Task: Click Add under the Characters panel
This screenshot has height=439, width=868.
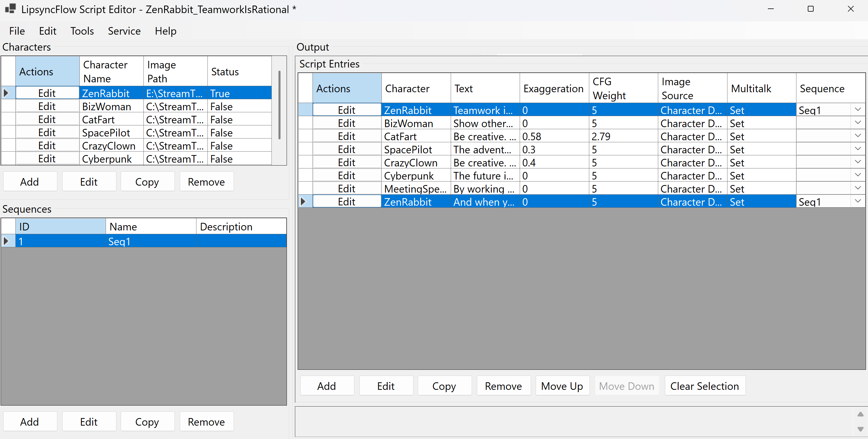Action: [30, 181]
